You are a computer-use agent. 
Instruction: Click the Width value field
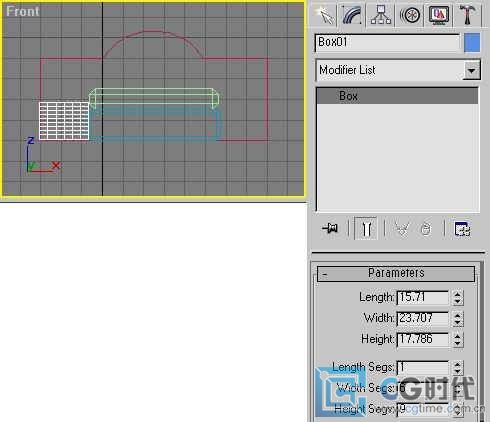click(x=423, y=318)
